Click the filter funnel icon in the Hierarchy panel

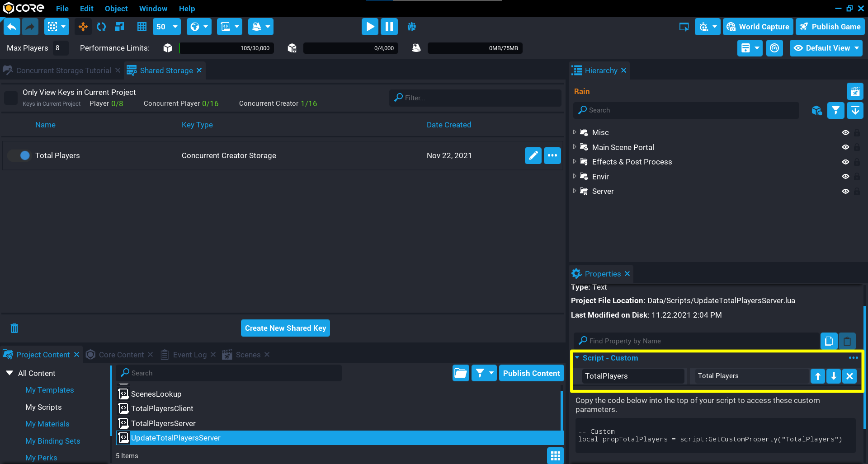click(835, 110)
